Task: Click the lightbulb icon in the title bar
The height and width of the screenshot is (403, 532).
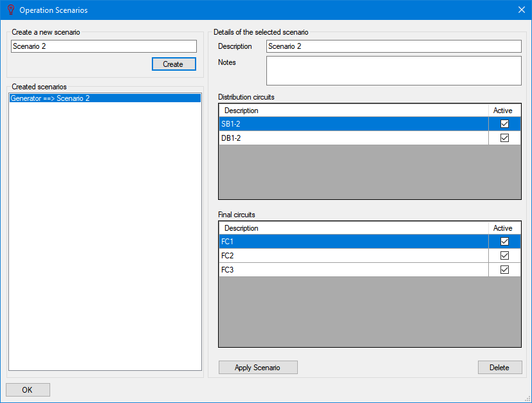Action: [x=11, y=10]
